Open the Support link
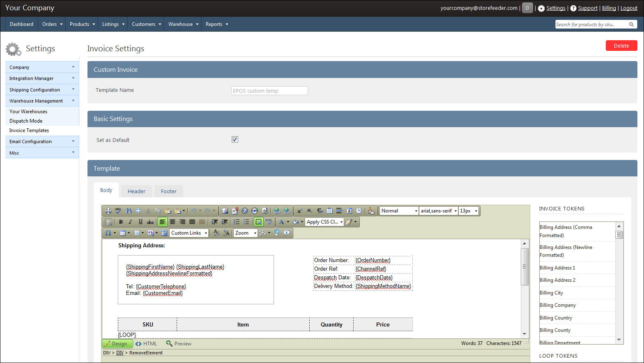This screenshot has width=644, height=363. point(588,8)
